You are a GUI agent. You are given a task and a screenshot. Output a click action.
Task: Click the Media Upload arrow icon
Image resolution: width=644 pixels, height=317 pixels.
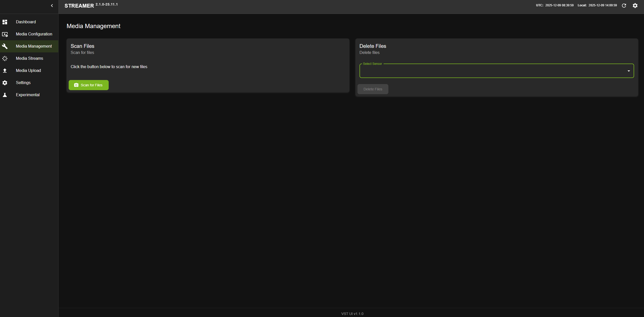pos(5,71)
